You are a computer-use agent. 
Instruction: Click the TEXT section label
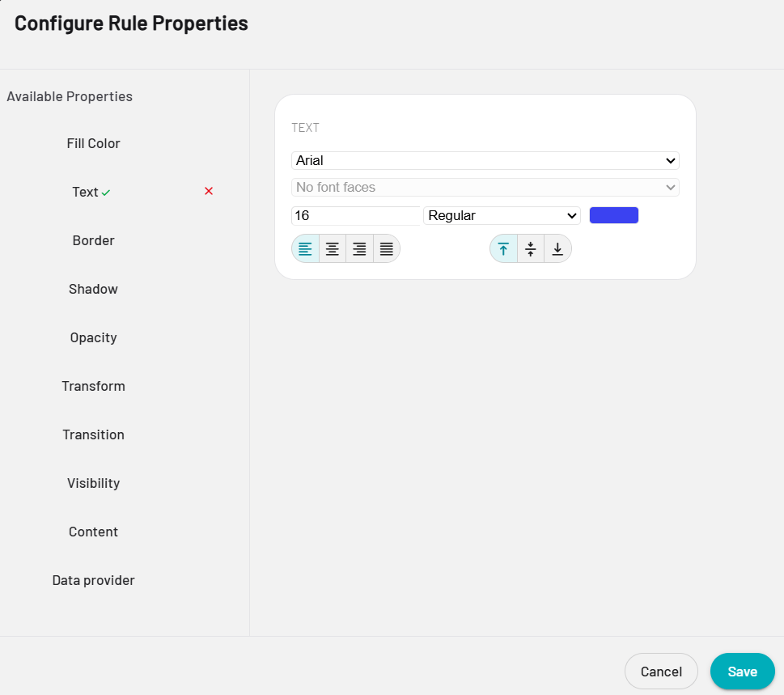pyautogui.click(x=305, y=128)
